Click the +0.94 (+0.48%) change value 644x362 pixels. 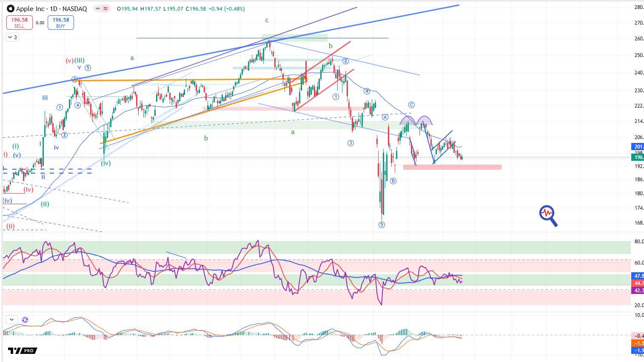point(227,9)
